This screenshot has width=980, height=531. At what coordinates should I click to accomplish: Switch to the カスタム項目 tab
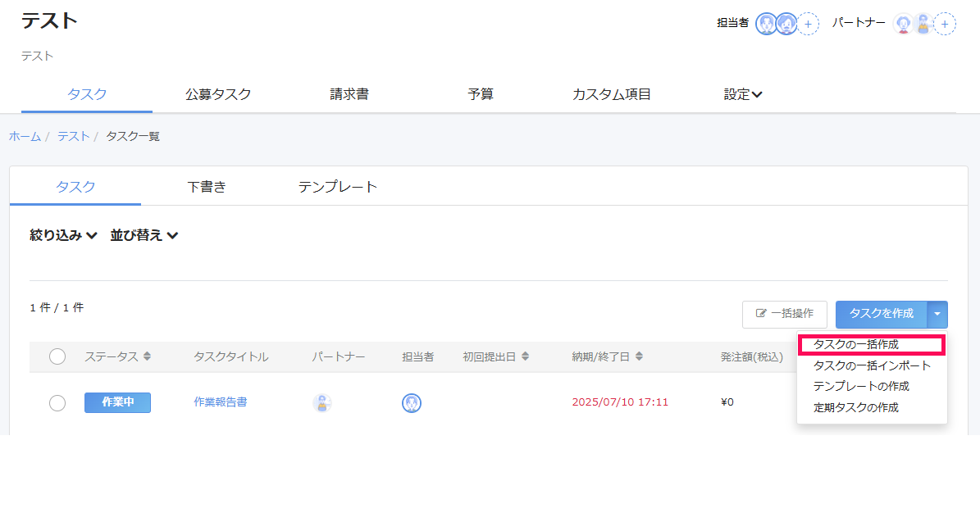[612, 94]
